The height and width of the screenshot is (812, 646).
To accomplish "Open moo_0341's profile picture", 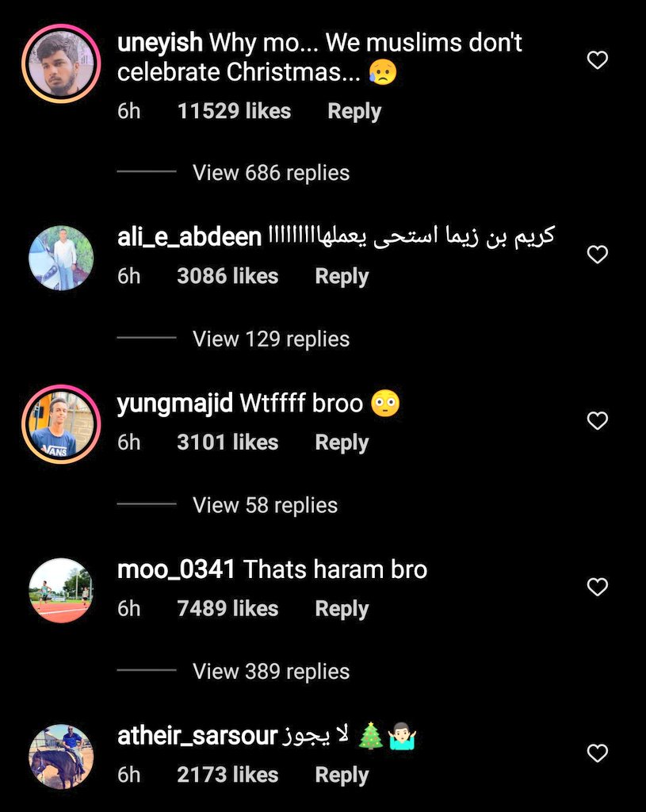I will tap(61, 590).
